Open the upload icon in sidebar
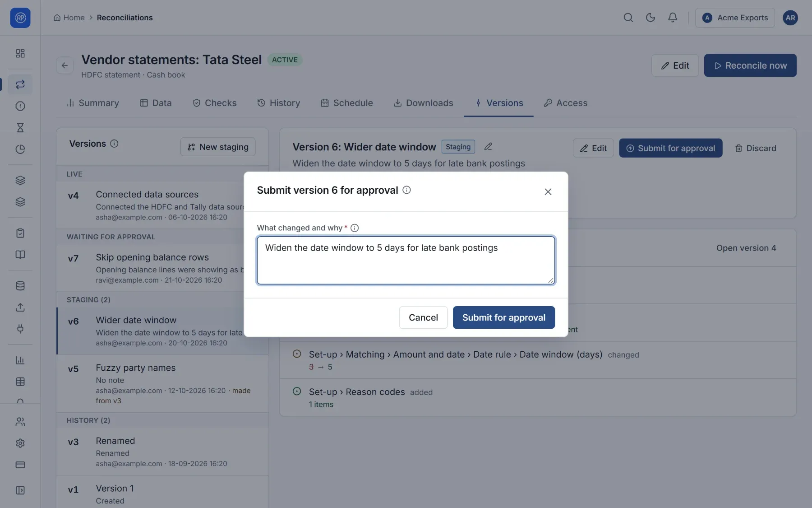812x508 pixels. (x=20, y=308)
